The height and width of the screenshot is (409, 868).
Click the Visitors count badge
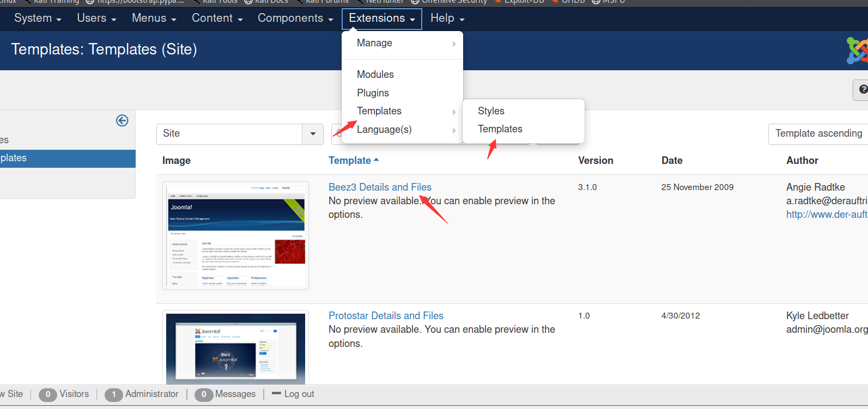[x=48, y=394]
